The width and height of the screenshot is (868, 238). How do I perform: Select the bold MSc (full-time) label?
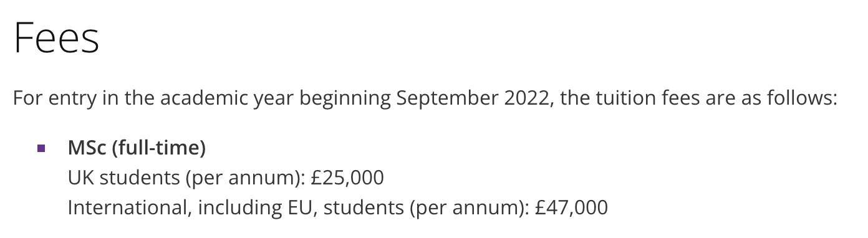point(137,148)
